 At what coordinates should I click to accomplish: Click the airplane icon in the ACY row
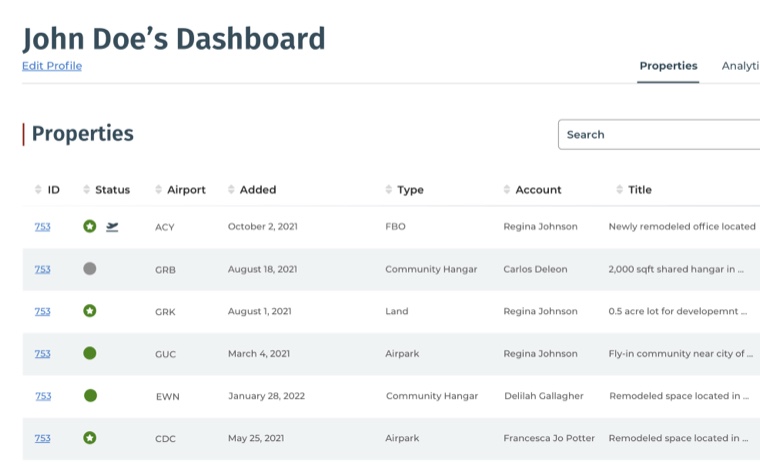112,227
